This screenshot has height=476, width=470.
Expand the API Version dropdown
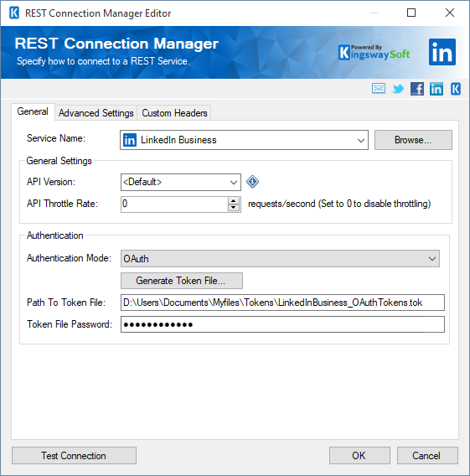tap(234, 183)
